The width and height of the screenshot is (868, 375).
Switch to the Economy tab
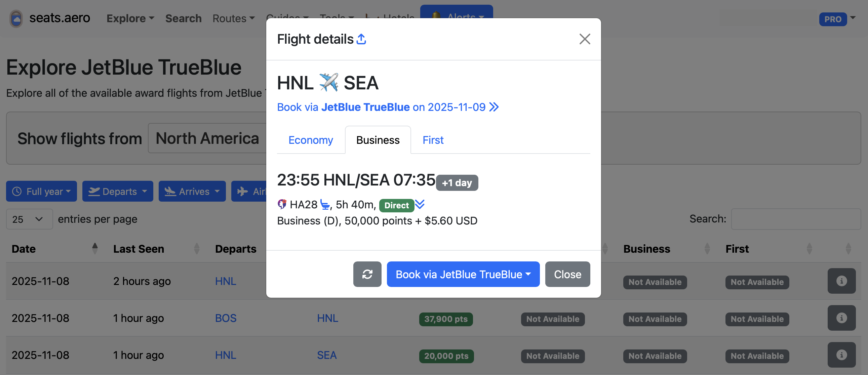[311, 140]
